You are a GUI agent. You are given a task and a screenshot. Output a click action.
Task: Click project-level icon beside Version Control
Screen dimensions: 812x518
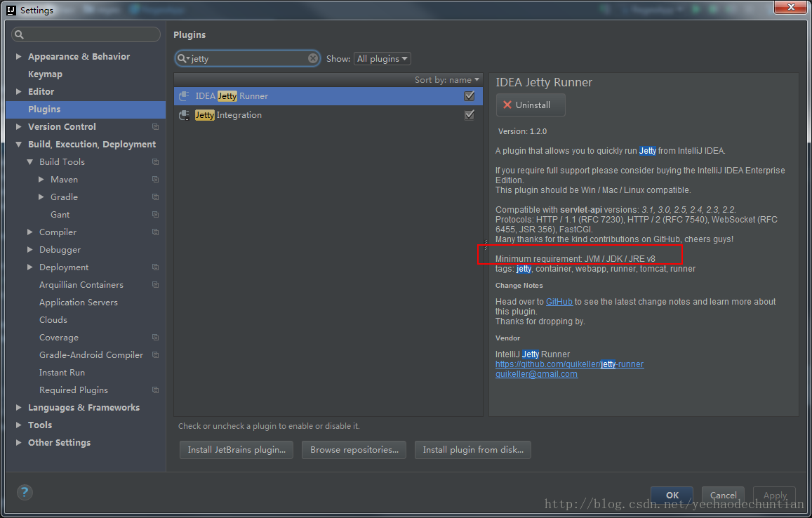tap(155, 126)
